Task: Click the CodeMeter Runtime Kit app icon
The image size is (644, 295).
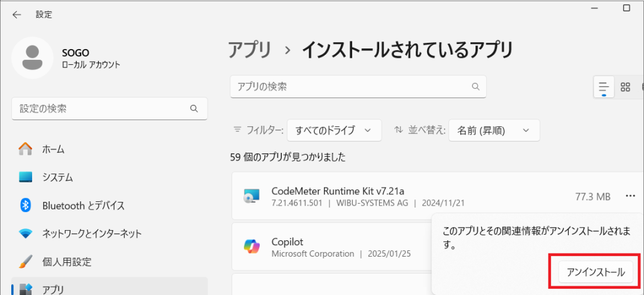Action: [x=251, y=196]
